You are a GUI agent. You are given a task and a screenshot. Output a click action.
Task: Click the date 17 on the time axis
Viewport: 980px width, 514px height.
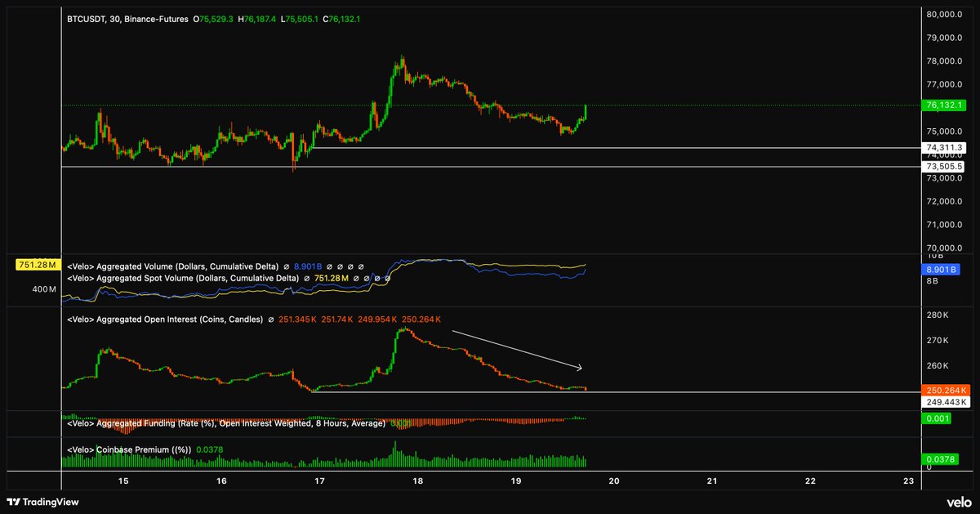point(319,480)
